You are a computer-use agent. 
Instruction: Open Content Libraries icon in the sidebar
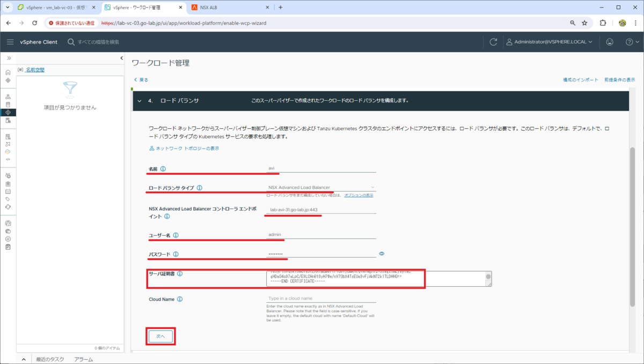click(8, 105)
